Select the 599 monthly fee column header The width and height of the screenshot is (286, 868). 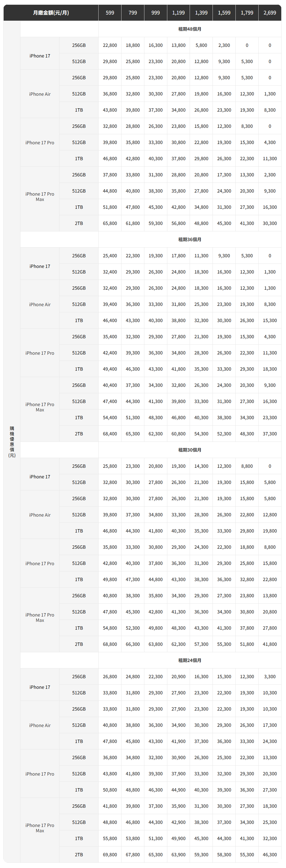tap(110, 13)
